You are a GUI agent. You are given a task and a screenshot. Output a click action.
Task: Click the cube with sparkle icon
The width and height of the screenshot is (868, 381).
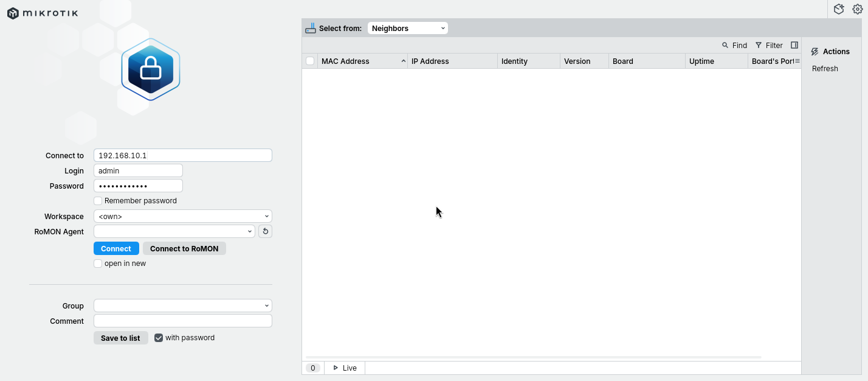click(x=839, y=9)
